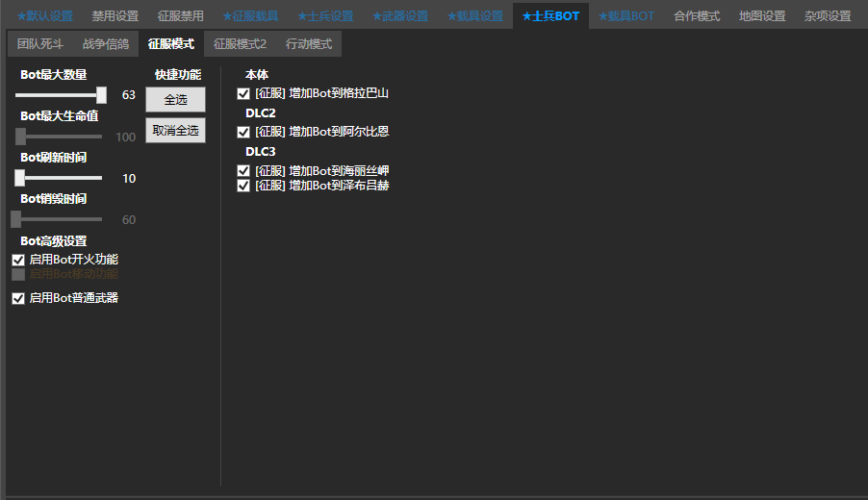868x500 pixels.
Task: Click the Bot最大数量 slider handle
Action: click(101, 95)
